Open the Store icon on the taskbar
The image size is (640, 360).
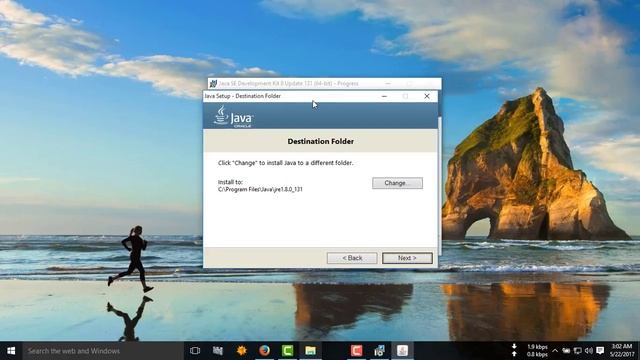pyautogui.click(x=218, y=351)
